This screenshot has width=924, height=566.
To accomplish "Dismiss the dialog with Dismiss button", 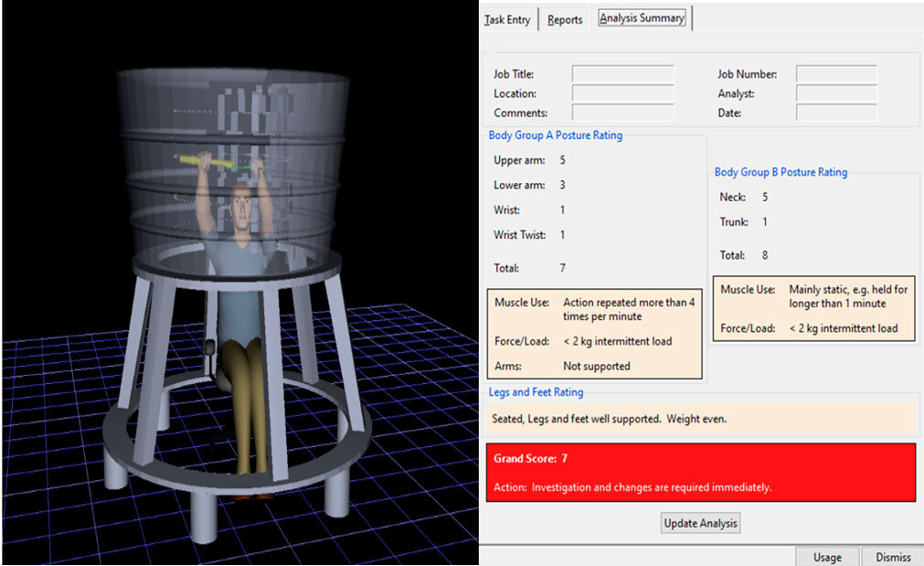I will point(893,557).
